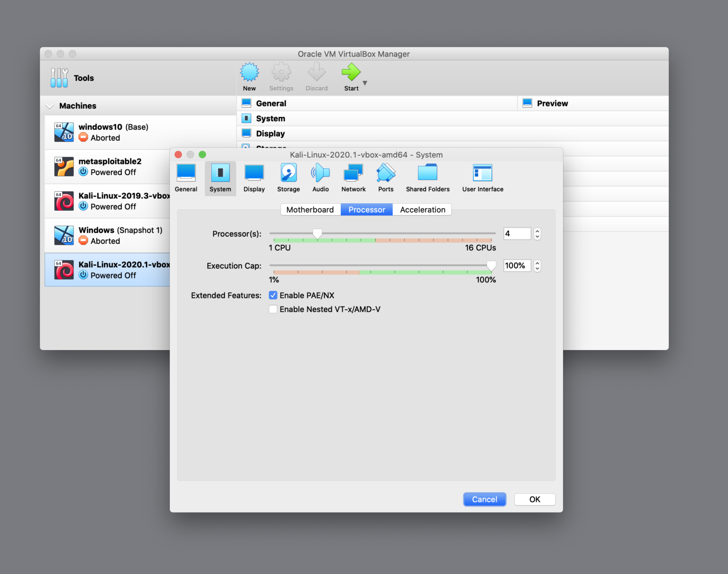Click Settings gear in VirtualBox Manager toolbar
The width and height of the screenshot is (728, 574).
pos(281,72)
